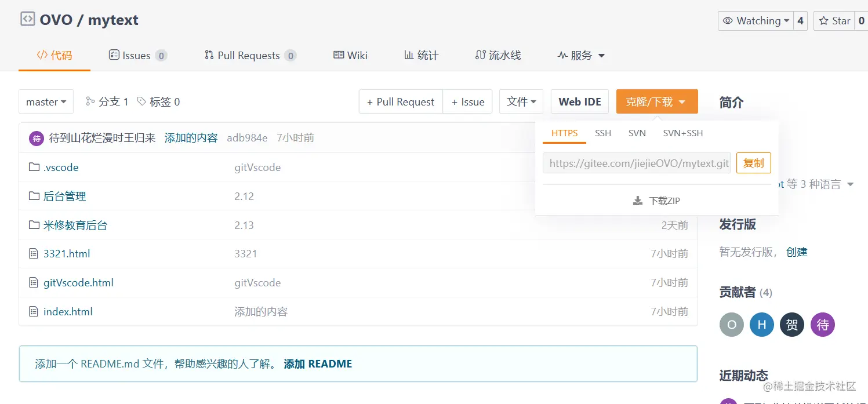
Task: Click the blue H contributor avatar
Action: 762,325
